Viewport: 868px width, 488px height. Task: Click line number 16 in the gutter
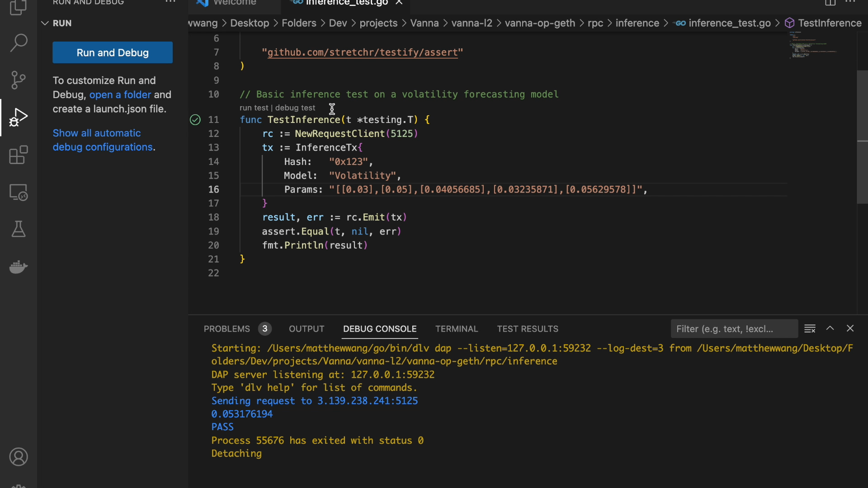pos(213,189)
